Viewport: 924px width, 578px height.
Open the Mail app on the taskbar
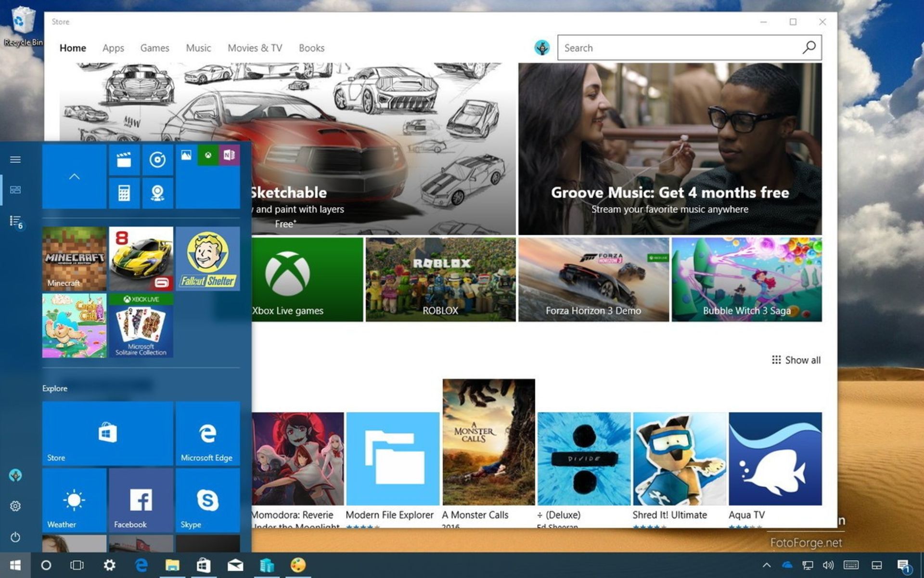[235, 565]
